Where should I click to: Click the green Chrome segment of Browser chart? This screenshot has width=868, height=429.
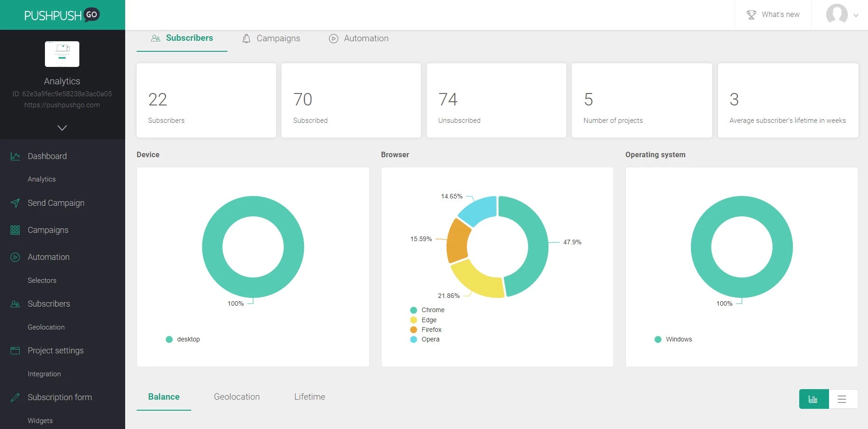pos(537,243)
